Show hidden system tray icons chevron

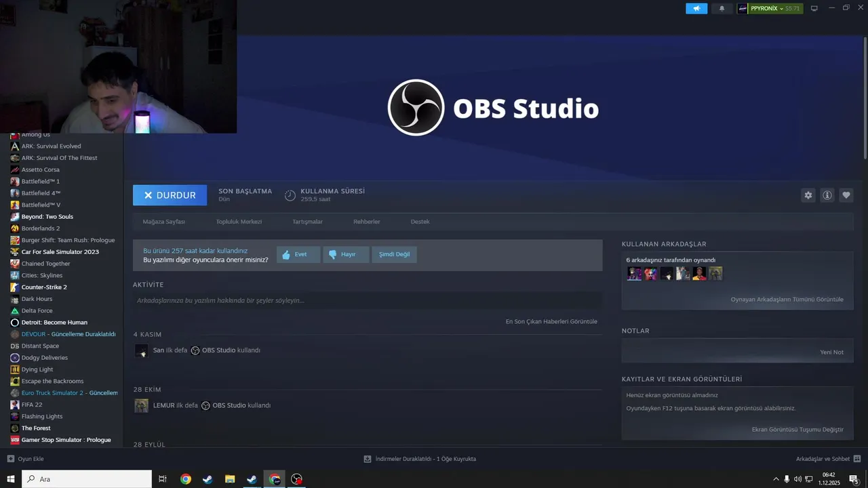click(x=776, y=479)
